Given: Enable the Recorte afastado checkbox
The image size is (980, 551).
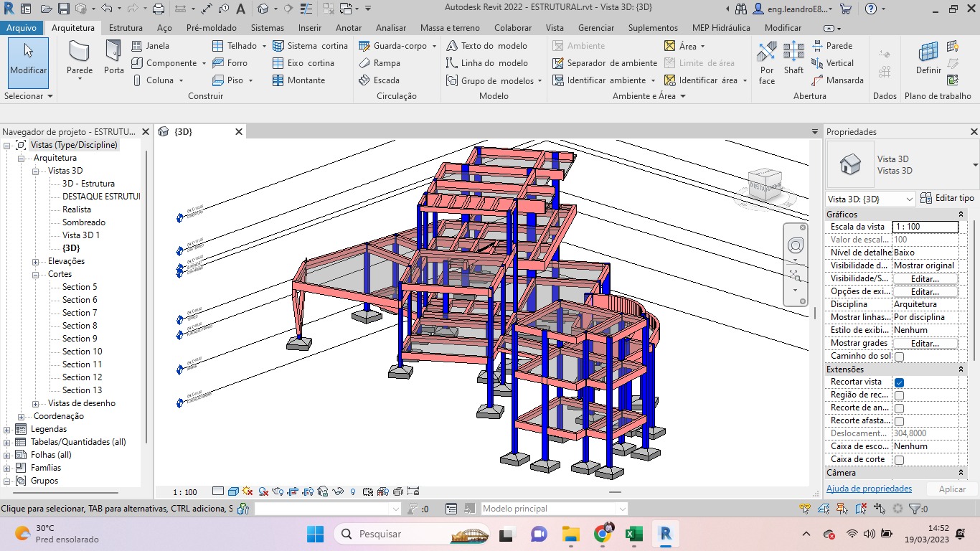Looking at the screenshot, I should click(x=899, y=421).
